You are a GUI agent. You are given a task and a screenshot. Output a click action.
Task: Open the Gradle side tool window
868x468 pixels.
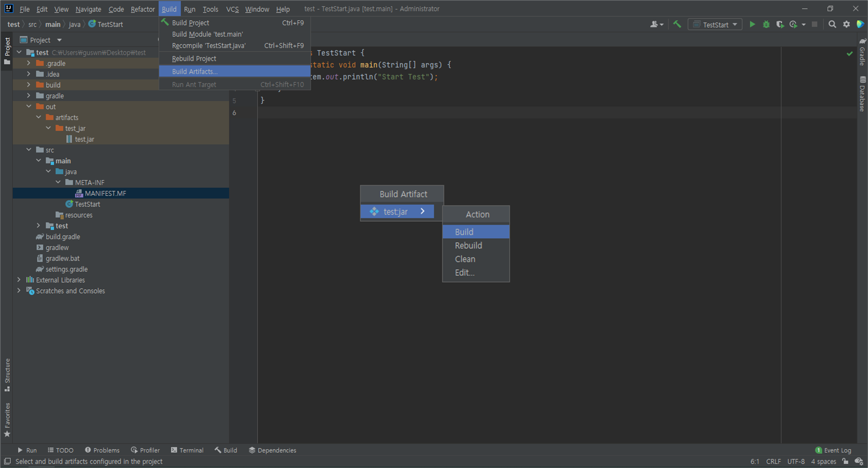pyautogui.click(x=862, y=52)
